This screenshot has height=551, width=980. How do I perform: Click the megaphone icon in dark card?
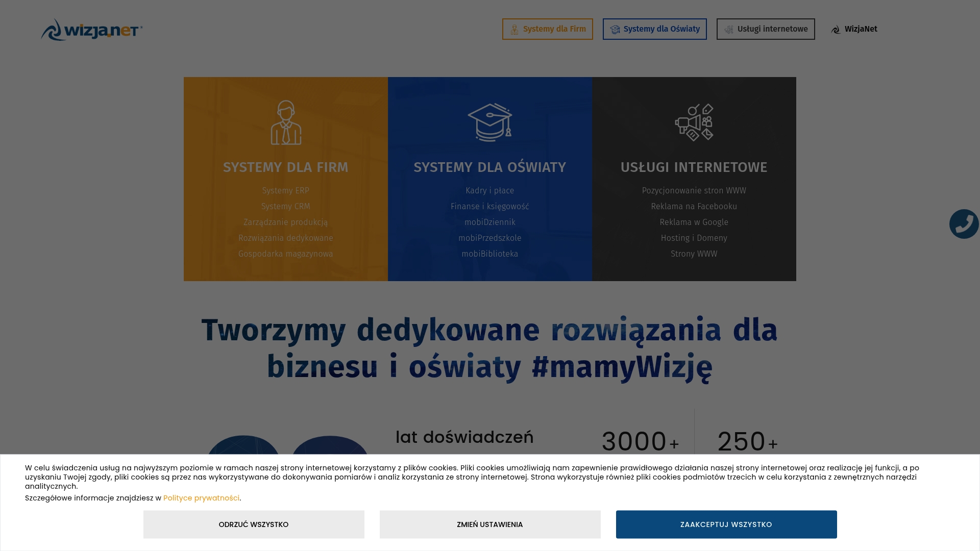[x=694, y=122]
